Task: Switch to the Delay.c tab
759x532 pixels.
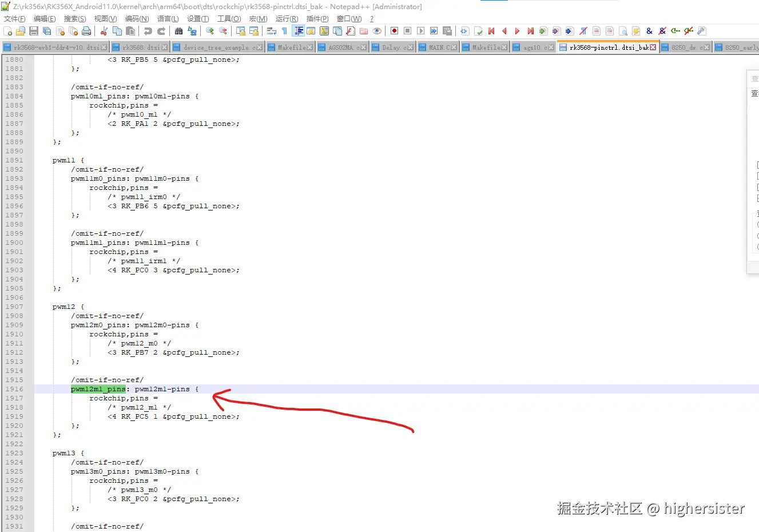Action: [x=392, y=47]
